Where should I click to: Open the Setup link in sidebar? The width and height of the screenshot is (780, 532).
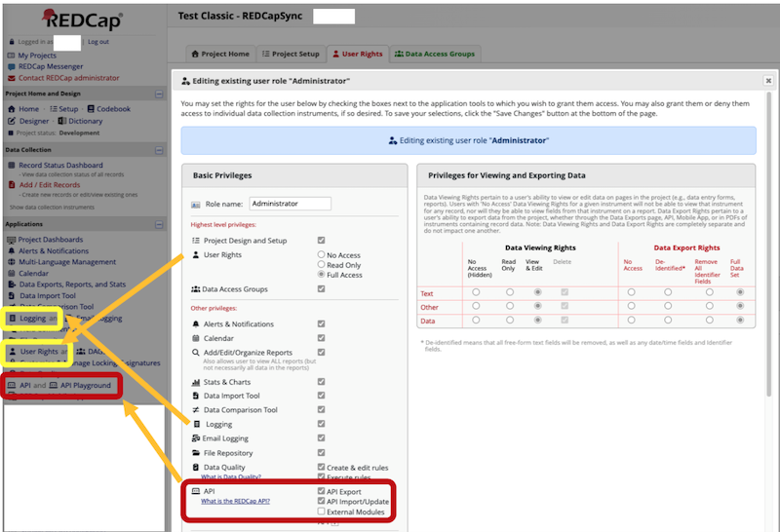click(x=68, y=109)
